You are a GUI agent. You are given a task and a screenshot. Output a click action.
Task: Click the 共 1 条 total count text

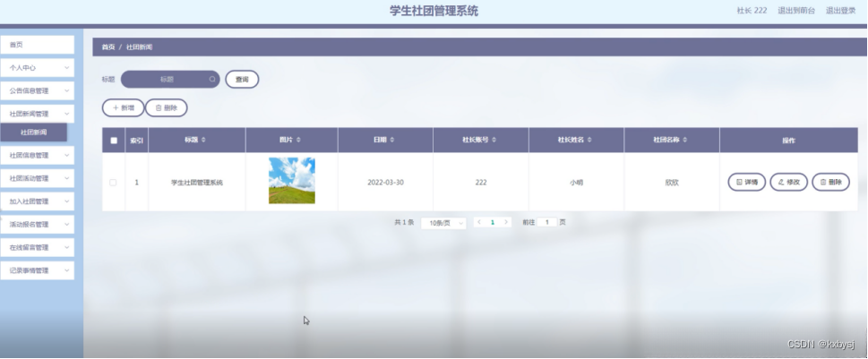[404, 222]
